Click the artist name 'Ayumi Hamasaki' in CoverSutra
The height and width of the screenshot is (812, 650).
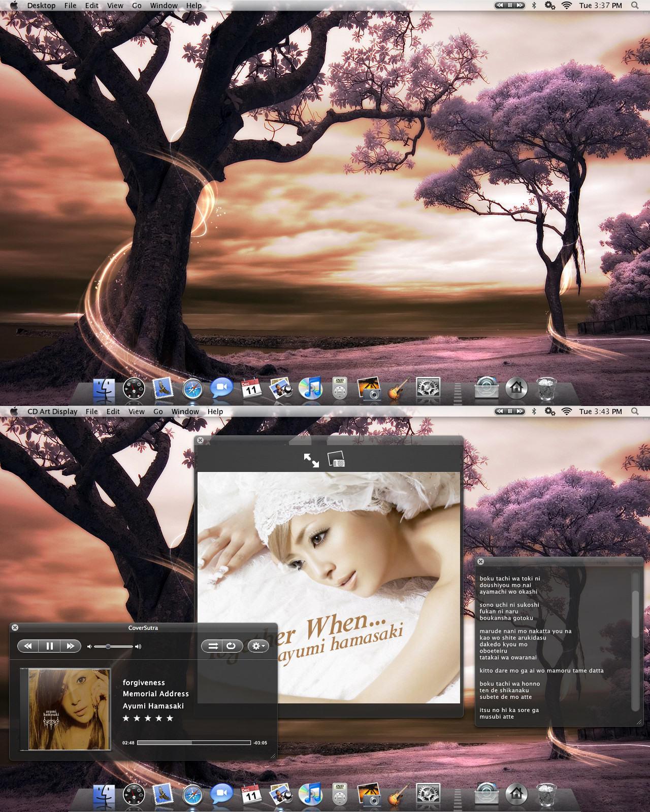(153, 706)
